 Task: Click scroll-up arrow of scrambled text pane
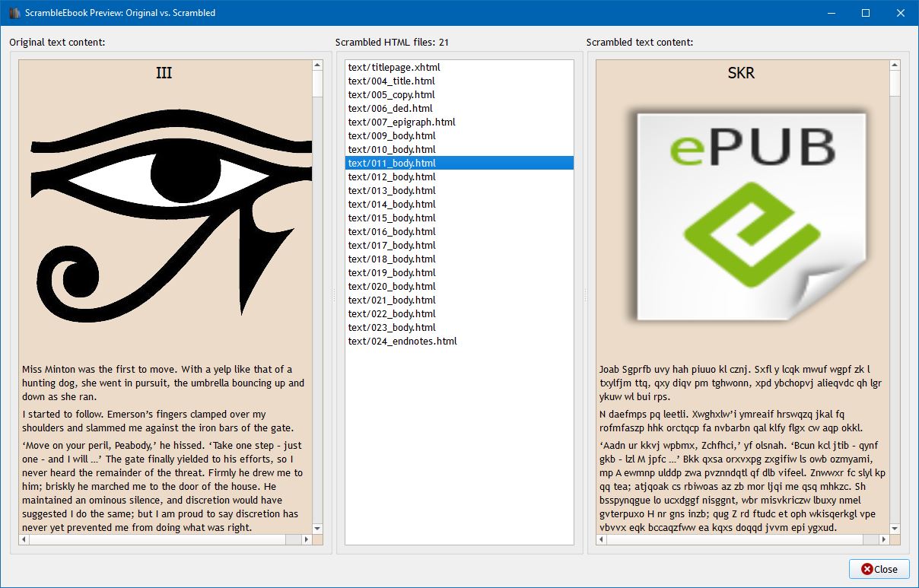coord(895,66)
